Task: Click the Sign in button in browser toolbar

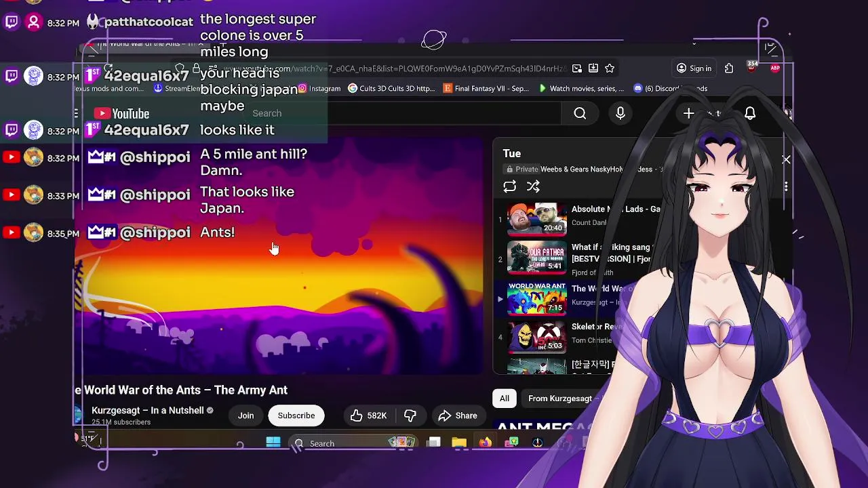Action: tap(694, 68)
